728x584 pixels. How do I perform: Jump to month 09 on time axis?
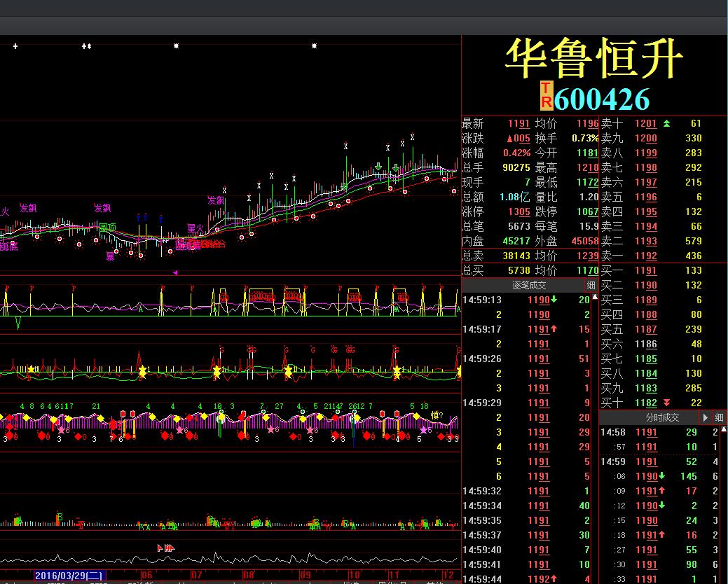click(305, 576)
